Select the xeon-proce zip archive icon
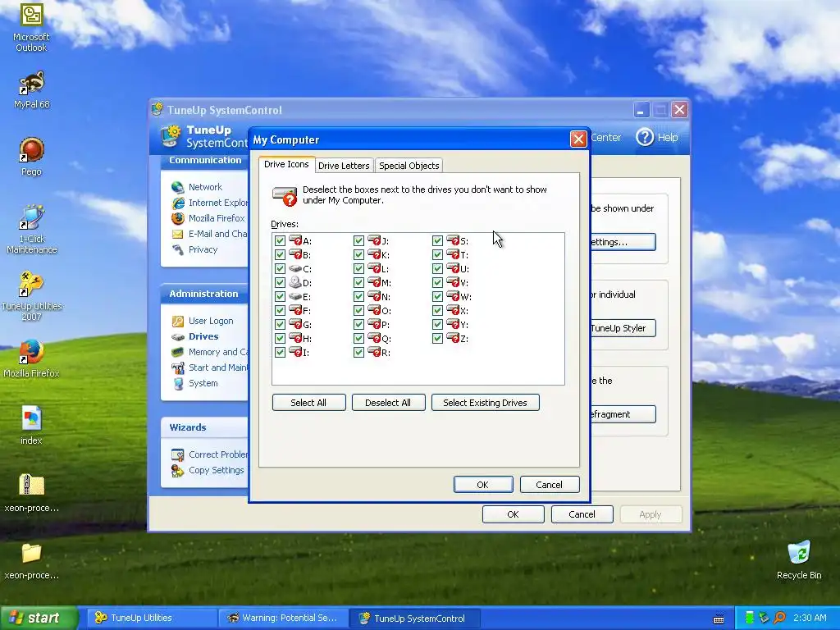Viewport: 840px width, 630px height. [31, 493]
